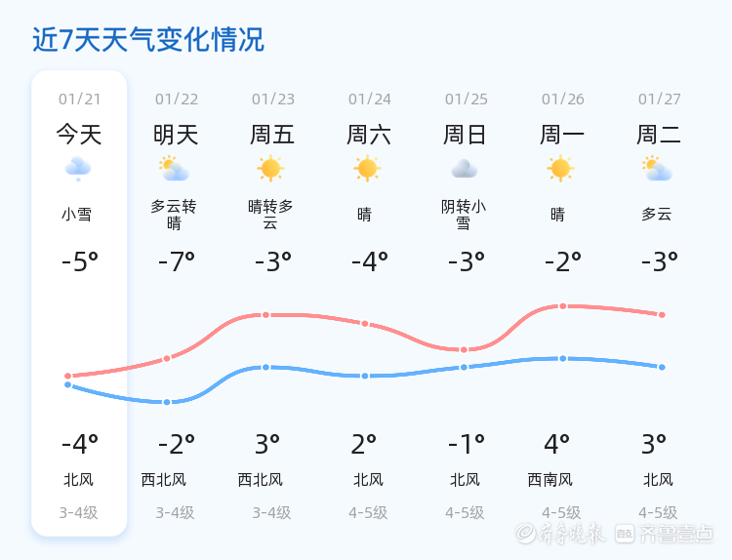Click the 01/24 date label

tap(369, 100)
